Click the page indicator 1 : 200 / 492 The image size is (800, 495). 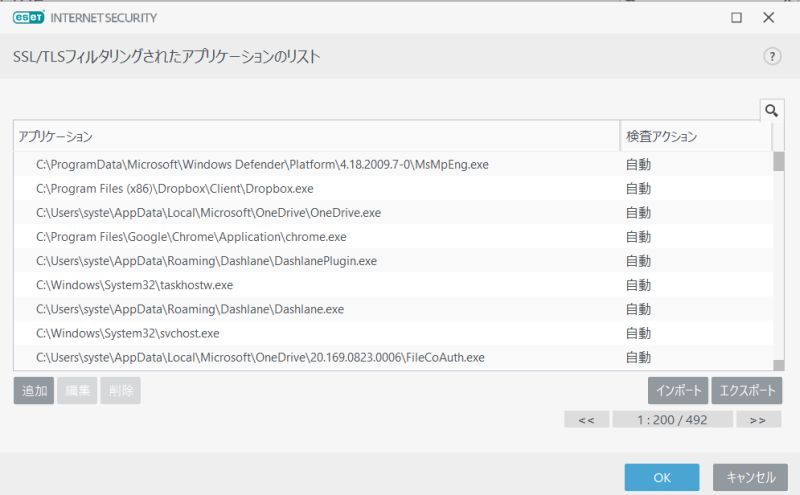[672, 419]
